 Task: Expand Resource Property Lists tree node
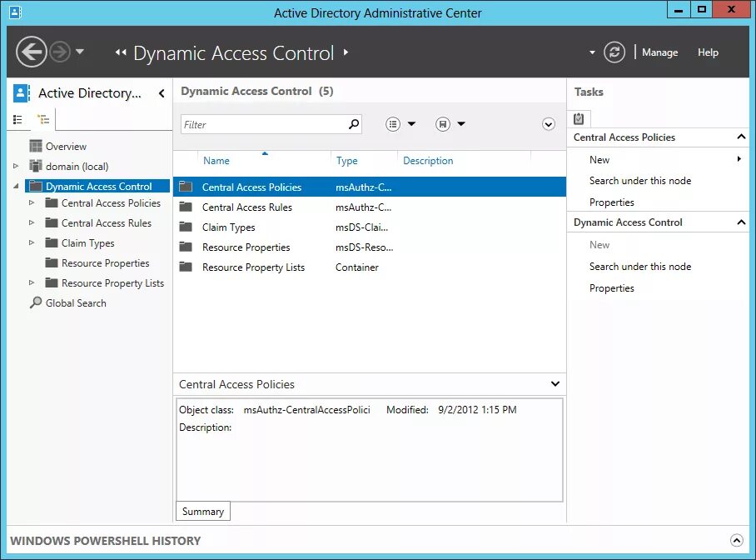(x=32, y=282)
